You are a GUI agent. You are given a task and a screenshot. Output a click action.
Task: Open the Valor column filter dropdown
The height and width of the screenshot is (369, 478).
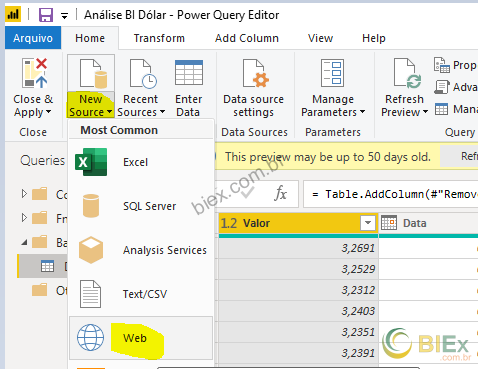point(368,223)
